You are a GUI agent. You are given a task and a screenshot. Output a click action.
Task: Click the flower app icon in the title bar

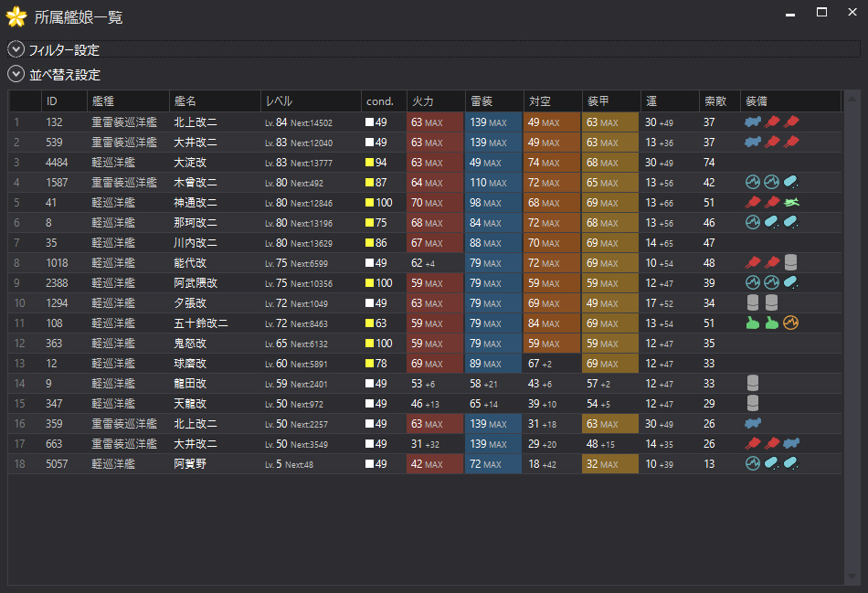[15, 16]
